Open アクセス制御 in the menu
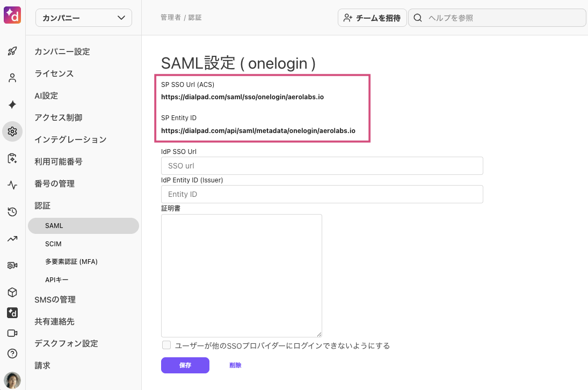The height and width of the screenshot is (390, 588). click(x=58, y=117)
